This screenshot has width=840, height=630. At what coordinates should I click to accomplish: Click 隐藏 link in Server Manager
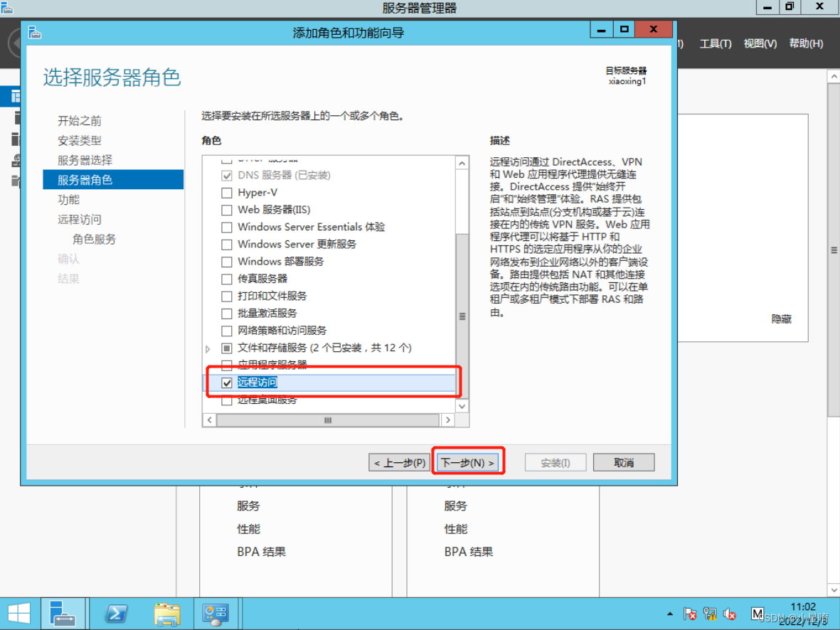click(x=781, y=319)
